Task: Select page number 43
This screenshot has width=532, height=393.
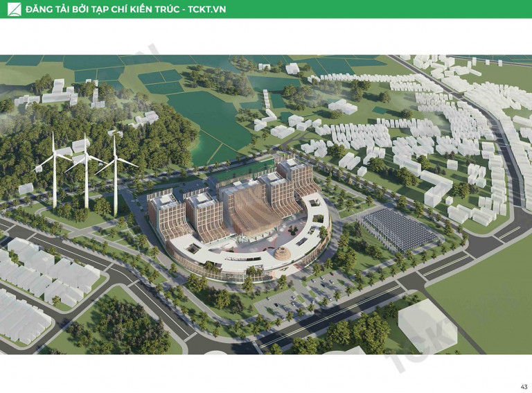Action: point(523,386)
